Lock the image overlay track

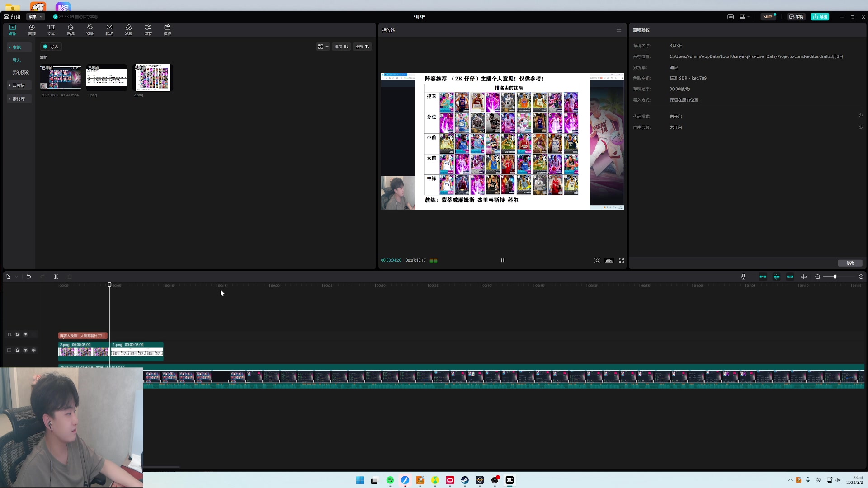click(x=17, y=350)
